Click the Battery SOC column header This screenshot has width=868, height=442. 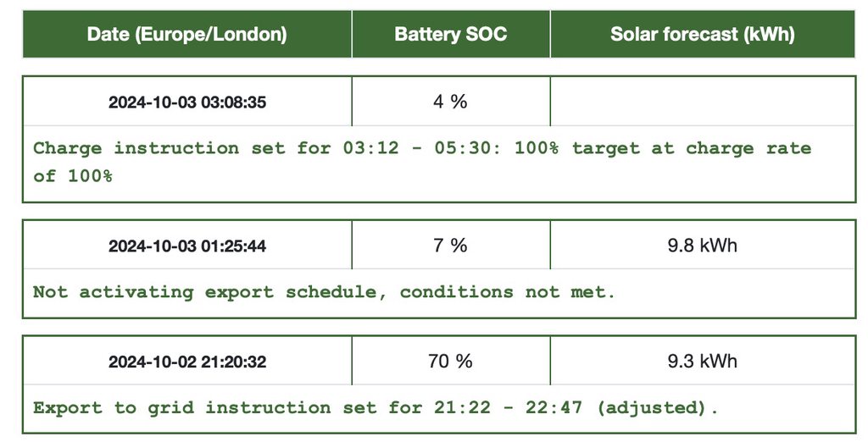coord(450,35)
